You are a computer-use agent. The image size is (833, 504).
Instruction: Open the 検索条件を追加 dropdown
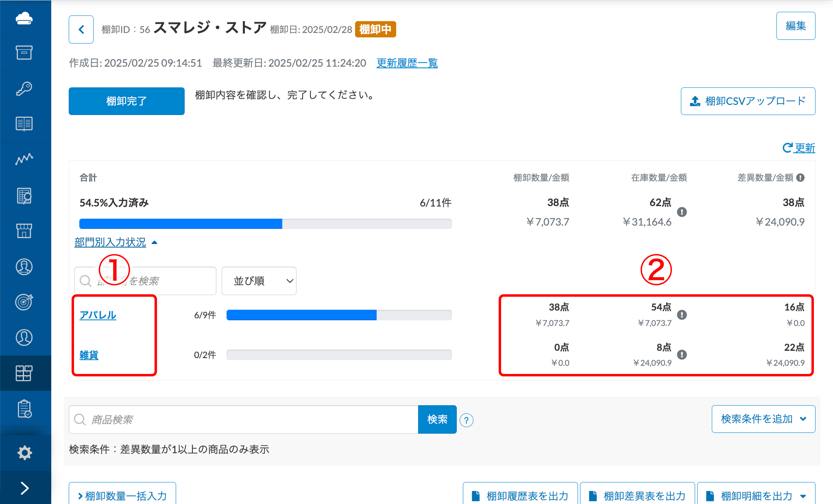coord(763,419)
